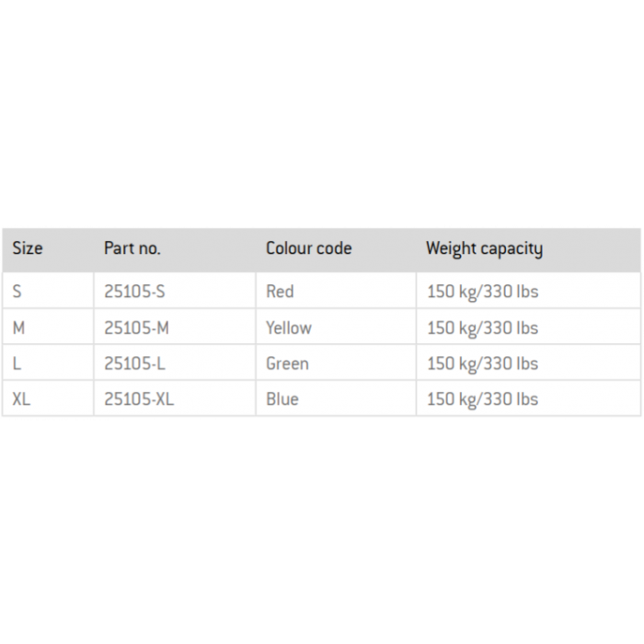644x644 pixels.
Task: Click part number 25105-XL
Action: [139, 398]
